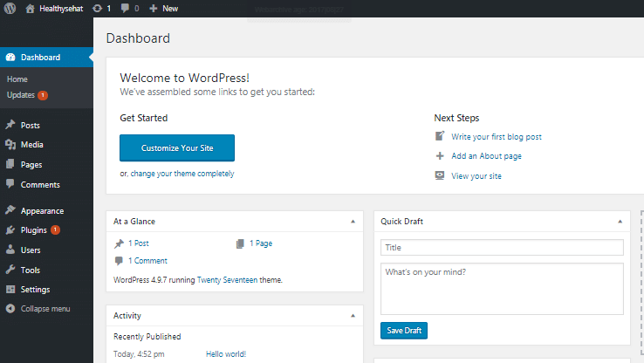Open the updates icon in admin bar

(x=98, y=8)
